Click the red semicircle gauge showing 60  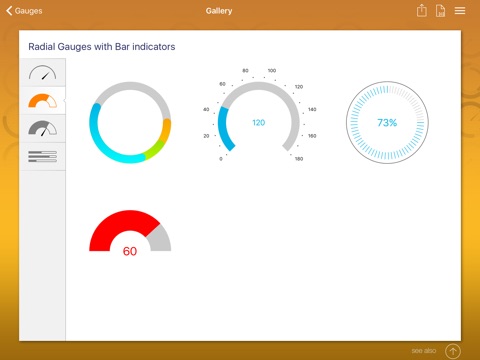(130, 233)
